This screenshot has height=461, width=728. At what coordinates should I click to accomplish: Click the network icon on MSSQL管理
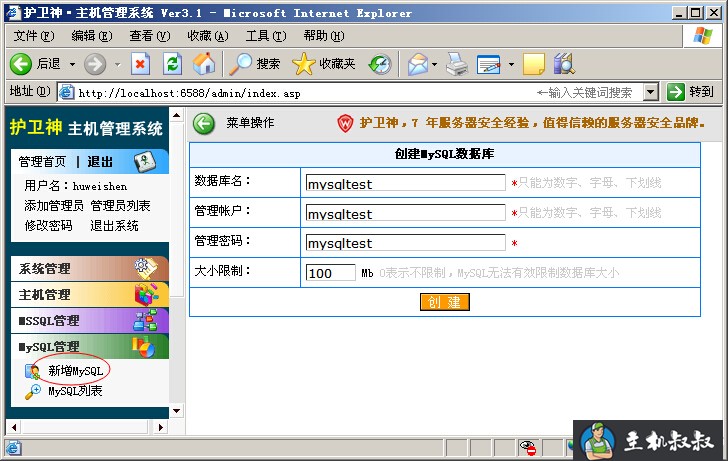tap(145, 320)
